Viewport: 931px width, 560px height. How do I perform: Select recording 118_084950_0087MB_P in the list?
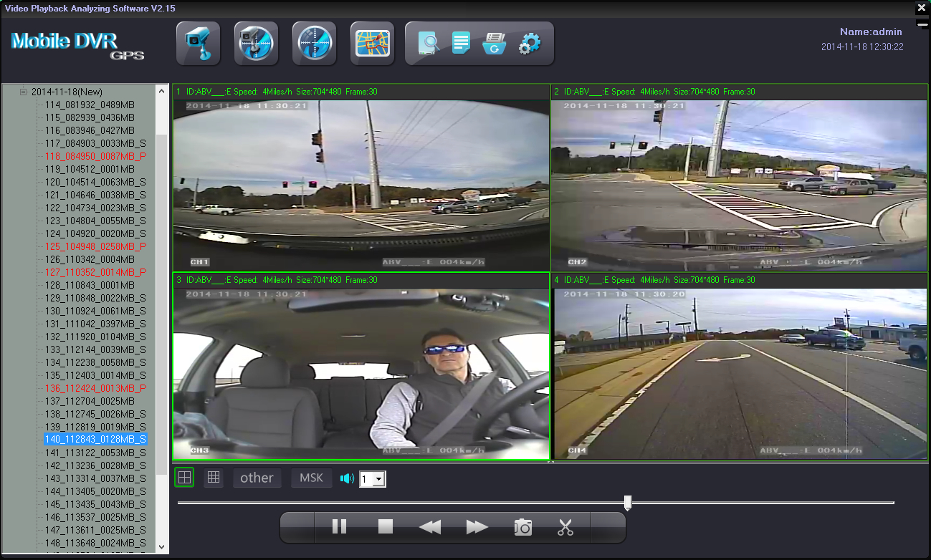95,156
